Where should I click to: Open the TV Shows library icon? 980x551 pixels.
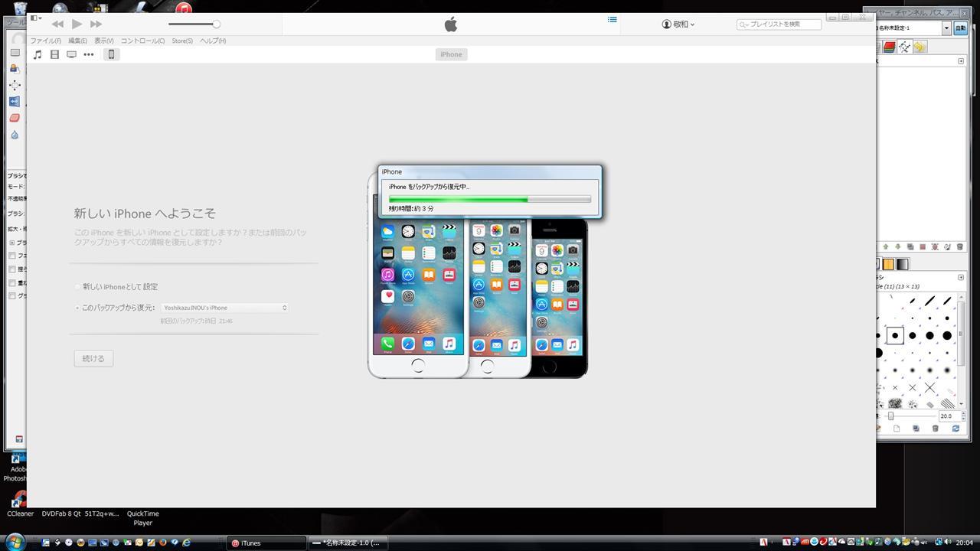pyautogui.click(x=71, y=54)
